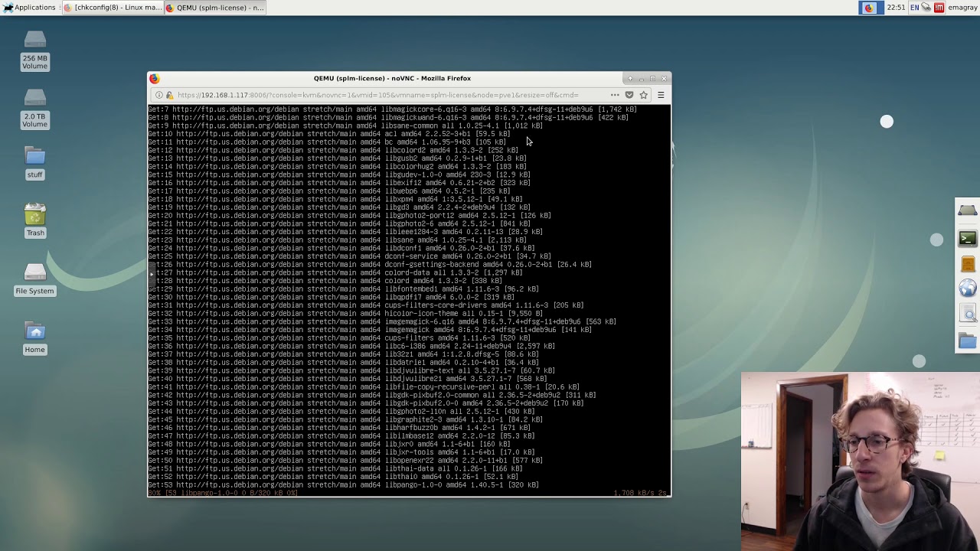Click the insecure connection padlock warning icon

click(169, 95)
